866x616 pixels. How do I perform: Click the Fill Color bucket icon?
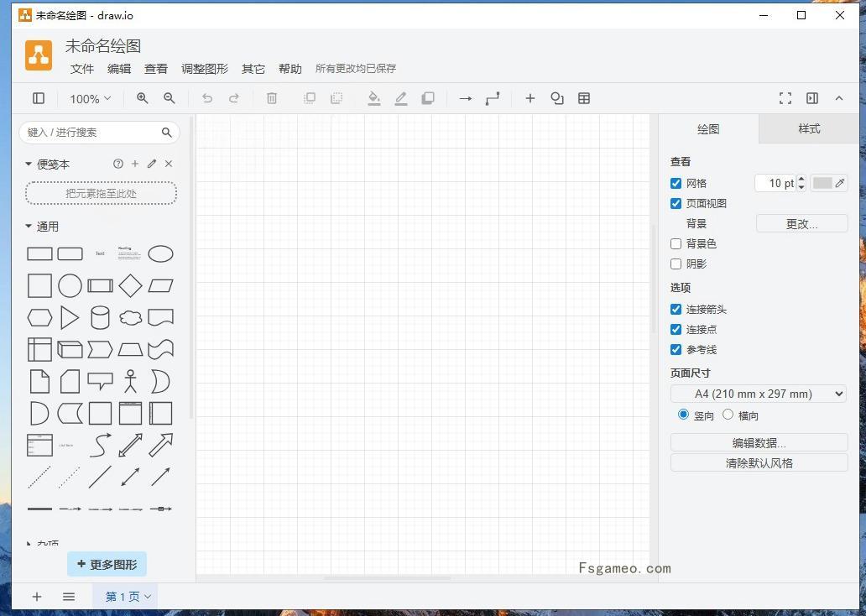pyautogui.click(x=374, y=98)
